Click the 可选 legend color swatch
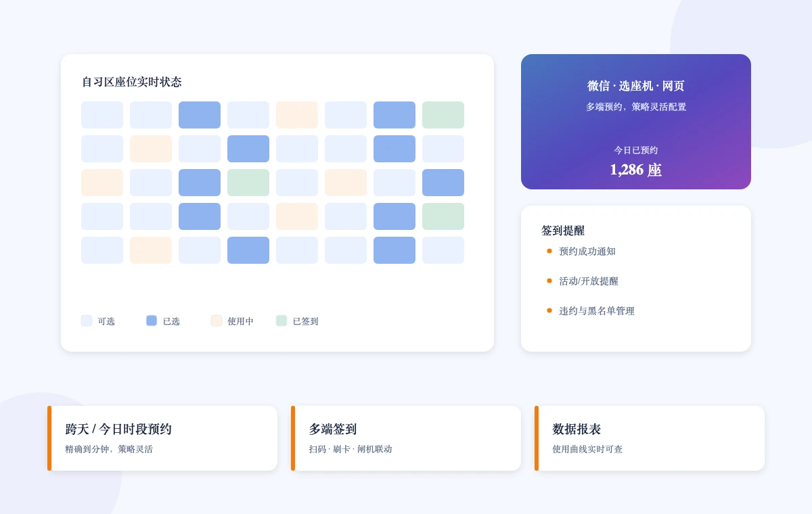812x514 pixels. click(87, 321)
